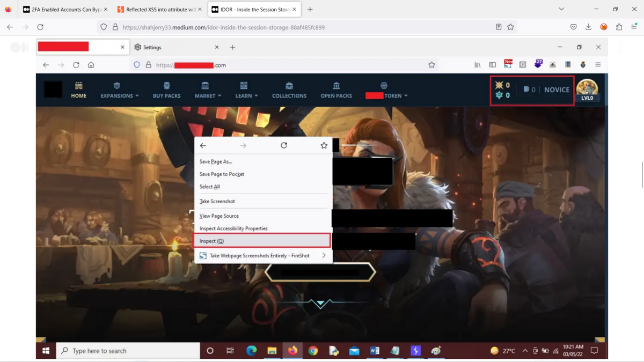Reload page in the inner browser toolbar

(x=76, y=65)
